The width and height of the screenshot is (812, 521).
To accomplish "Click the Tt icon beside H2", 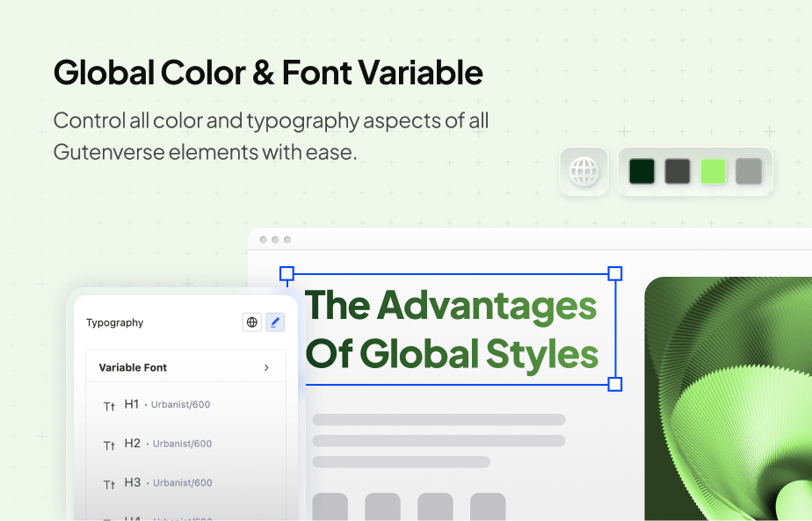I will coord(109,445).
